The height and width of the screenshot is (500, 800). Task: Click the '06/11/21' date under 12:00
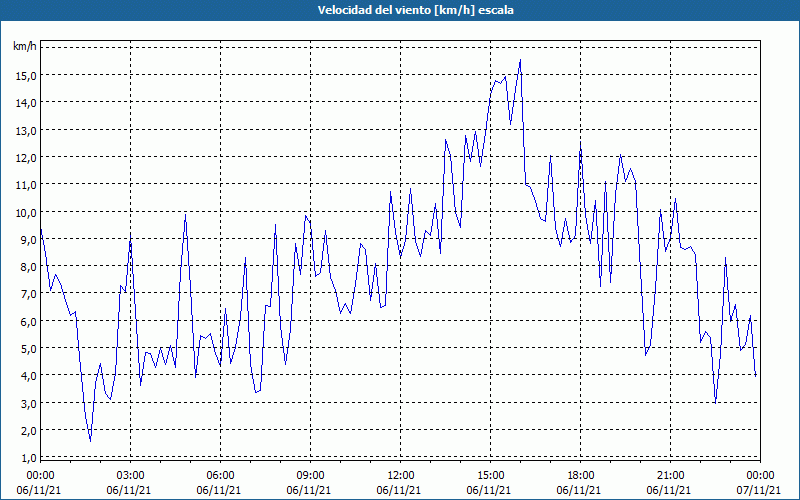[399, 490]
